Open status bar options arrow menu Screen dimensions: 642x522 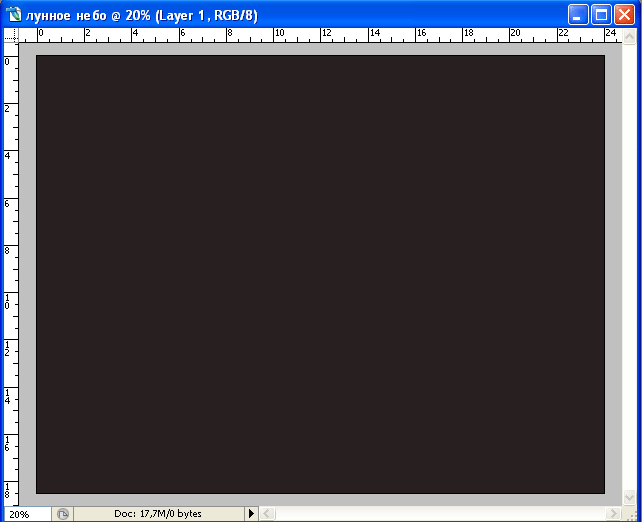click(251, 513)
